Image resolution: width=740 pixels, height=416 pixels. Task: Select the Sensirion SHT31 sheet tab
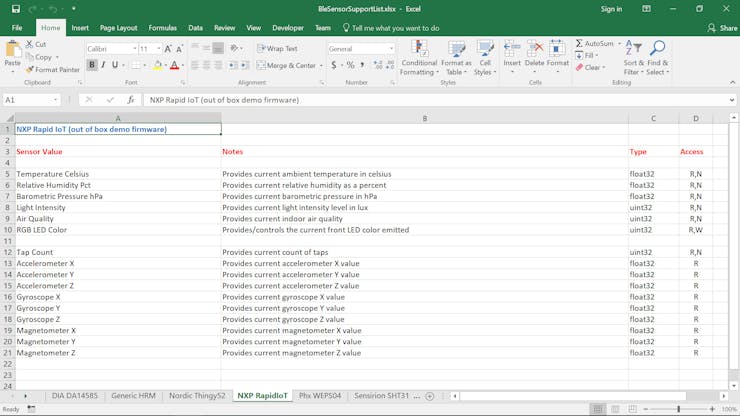click(381, 396)
